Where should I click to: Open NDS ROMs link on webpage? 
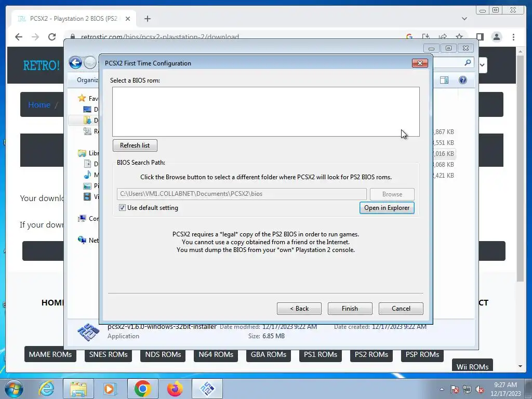pyautogui.click(x=163, y=354)
